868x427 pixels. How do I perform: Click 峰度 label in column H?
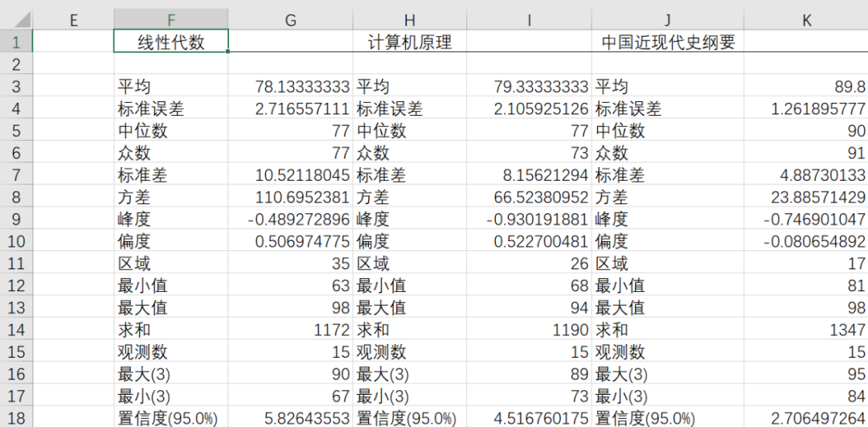[x=373, y=220]
